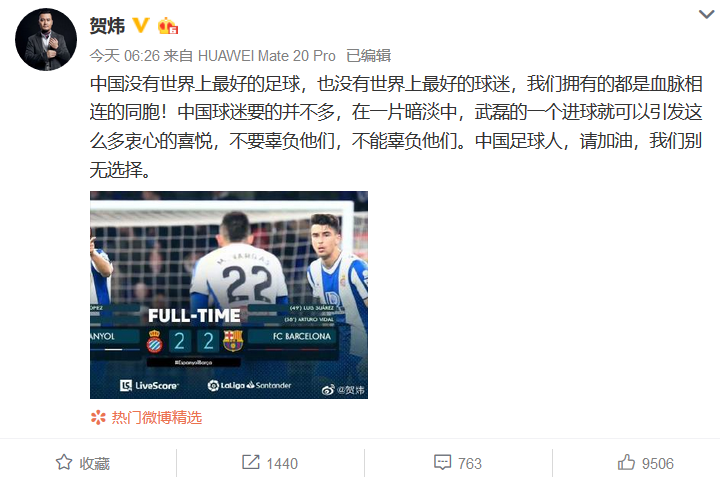Screen dimensions: 720x479
Task: View the 已编辑 edit history
Action: click(x=368, y=56)
